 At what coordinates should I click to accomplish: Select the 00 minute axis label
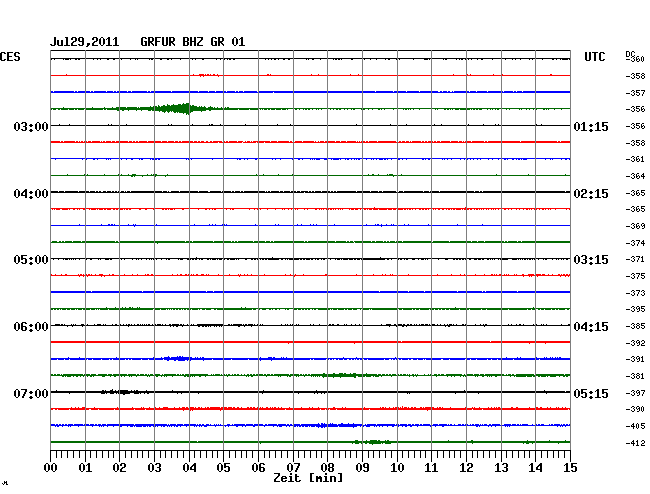(51, 468)
